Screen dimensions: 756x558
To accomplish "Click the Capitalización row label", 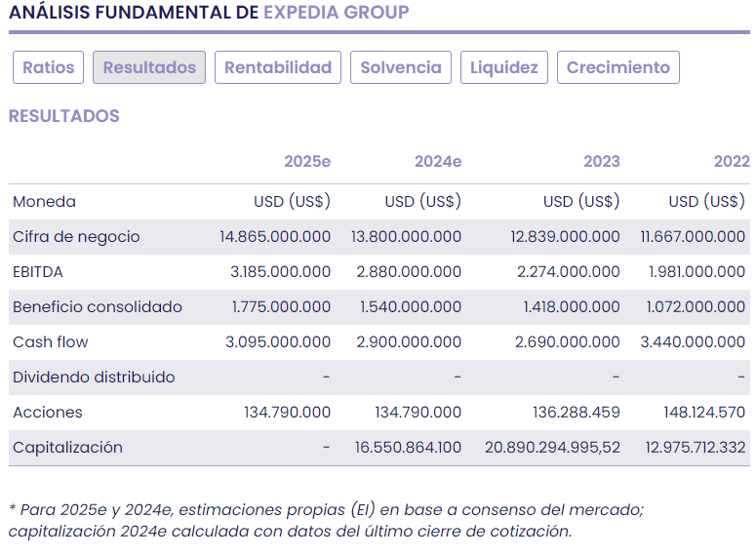I will pyautogui.click(x=68, y=448).
